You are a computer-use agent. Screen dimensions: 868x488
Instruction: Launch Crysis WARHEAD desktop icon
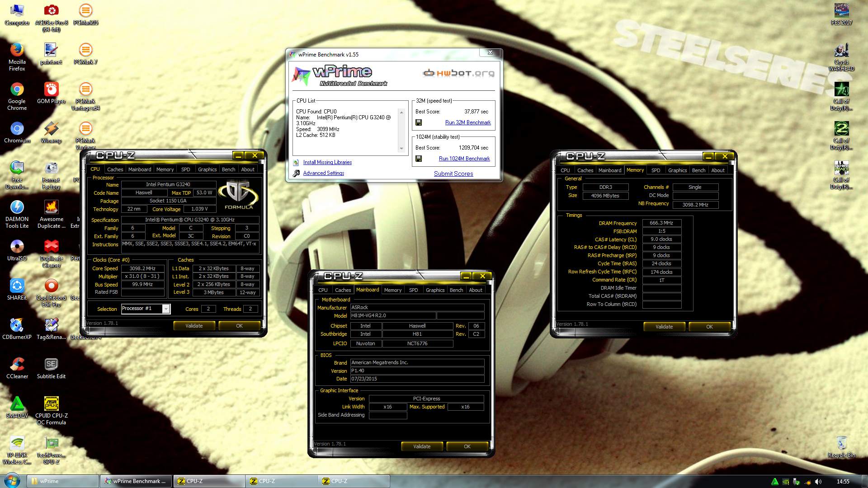click(841, 57)
